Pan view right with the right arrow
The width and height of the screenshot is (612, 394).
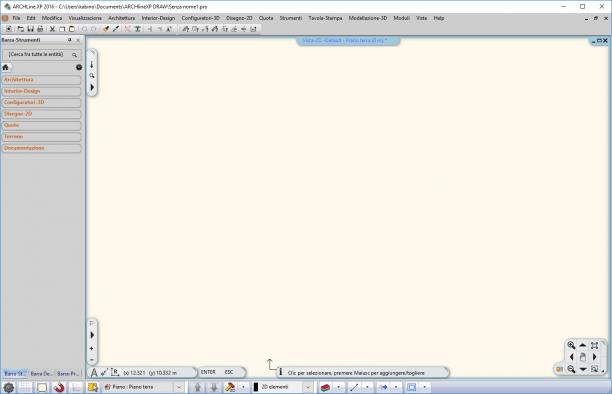594,357
